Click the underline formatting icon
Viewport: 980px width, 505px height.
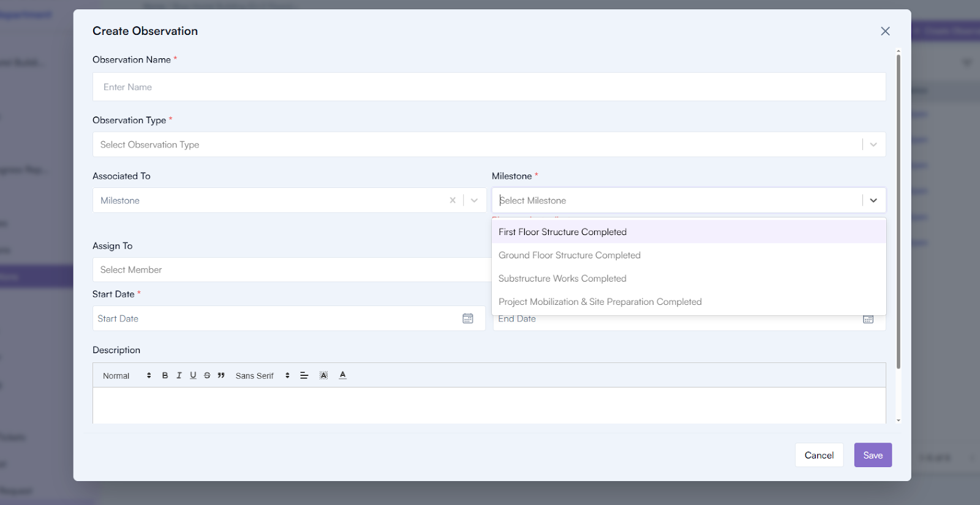coord(193,375)
